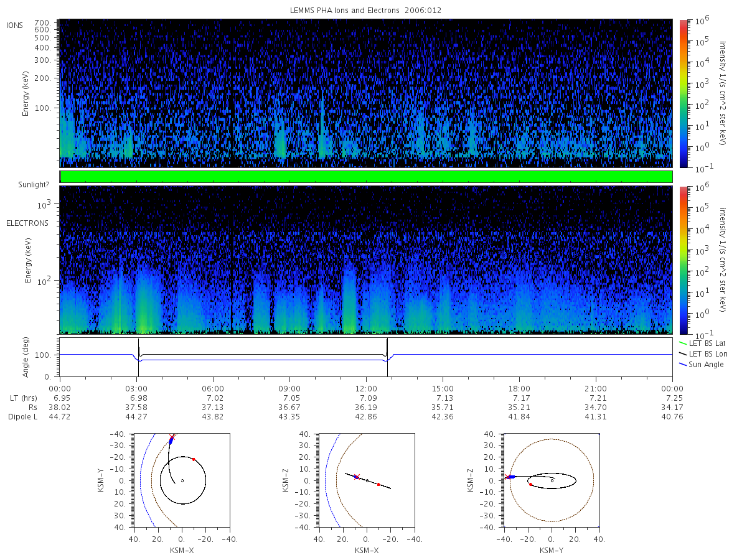The height and width of the screenshot is (560, 747).
Task: Click the red X marker in KSM-X/KSM-Y plot
Action: click(172, 437)
